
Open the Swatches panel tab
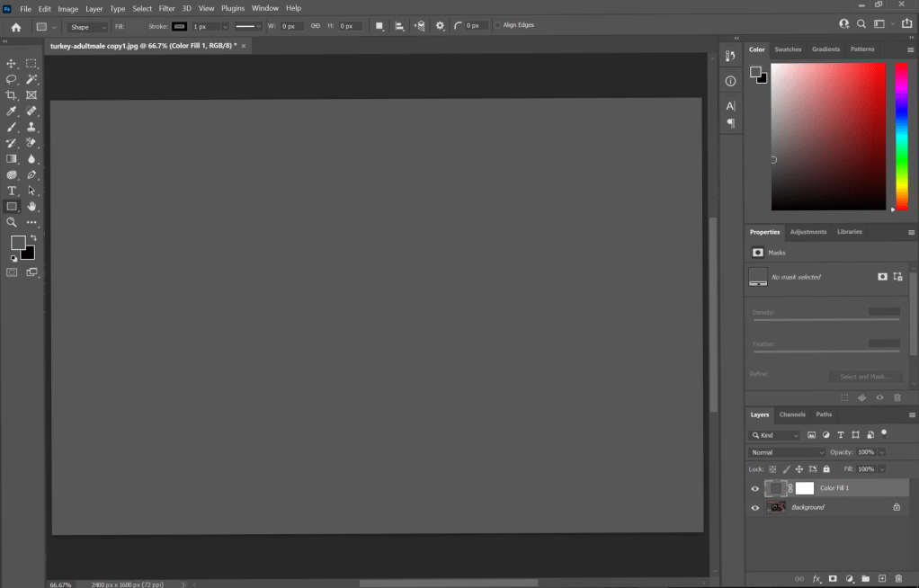[x=788, y=49]
